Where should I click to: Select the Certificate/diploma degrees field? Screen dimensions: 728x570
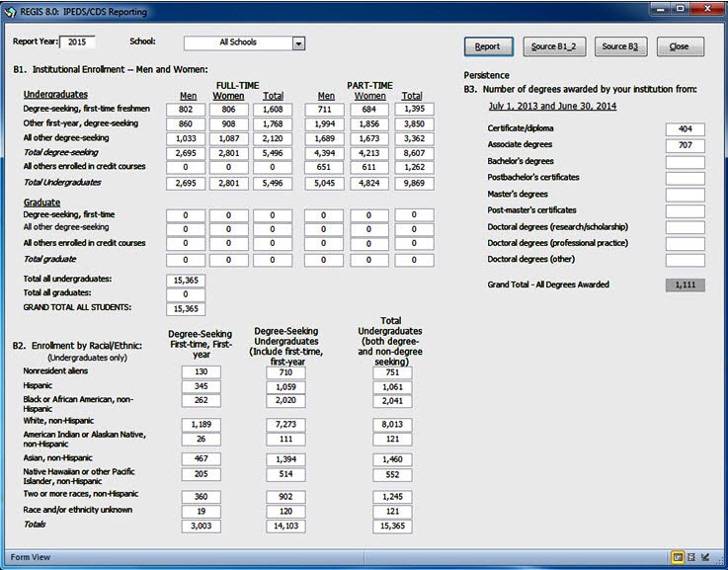click(685, 129)
